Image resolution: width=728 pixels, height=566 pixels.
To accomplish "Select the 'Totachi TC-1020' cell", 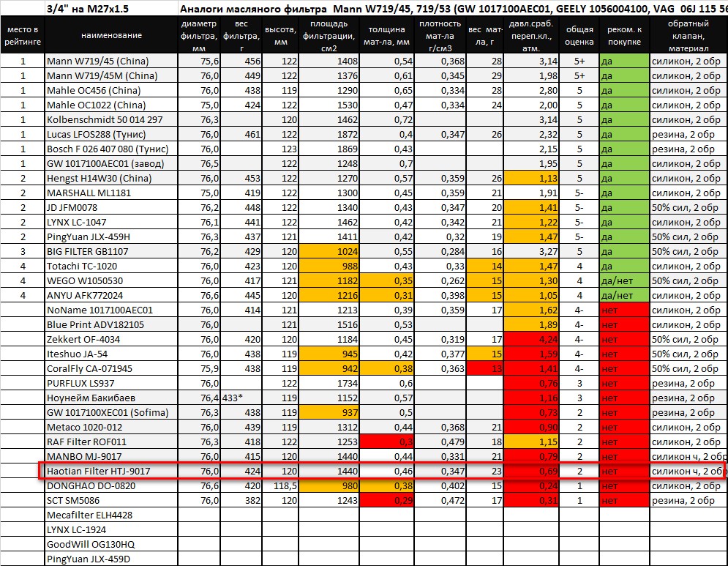I will 111,266.
